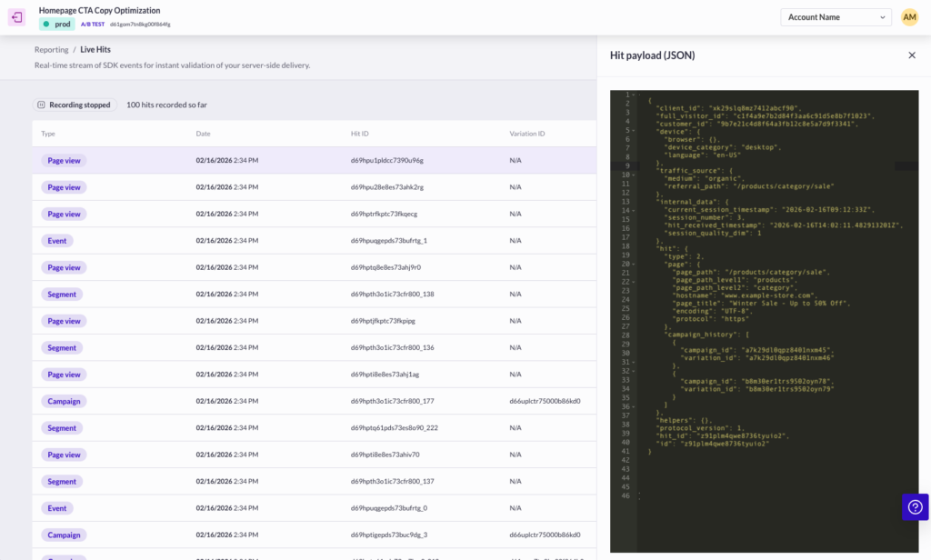
Task: Click the Event badge for hit d69hpuqgepds73bufrtg_1
Action: click(57, 241)
